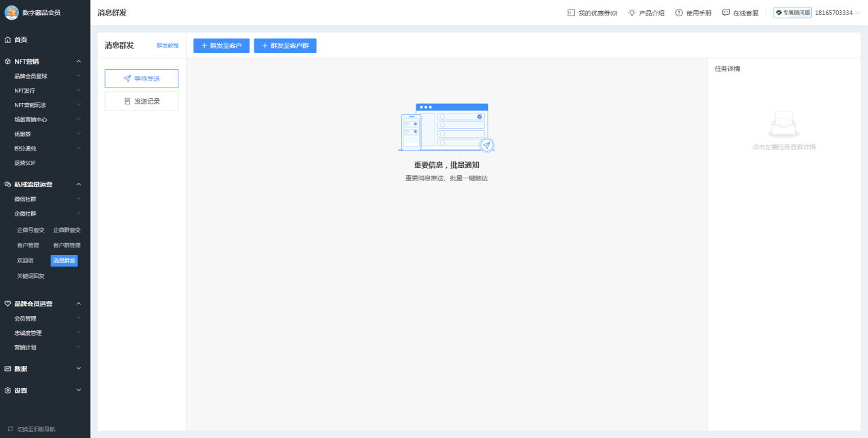Image resolution: width=868 pixels, height=438 pixels.
Task: Open the 企微群裂变 menu item
Action: tap(68, 229)
